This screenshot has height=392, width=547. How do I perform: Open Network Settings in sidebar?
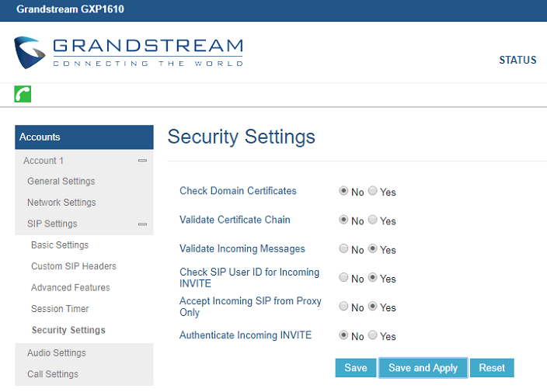[x=61, y=203]
